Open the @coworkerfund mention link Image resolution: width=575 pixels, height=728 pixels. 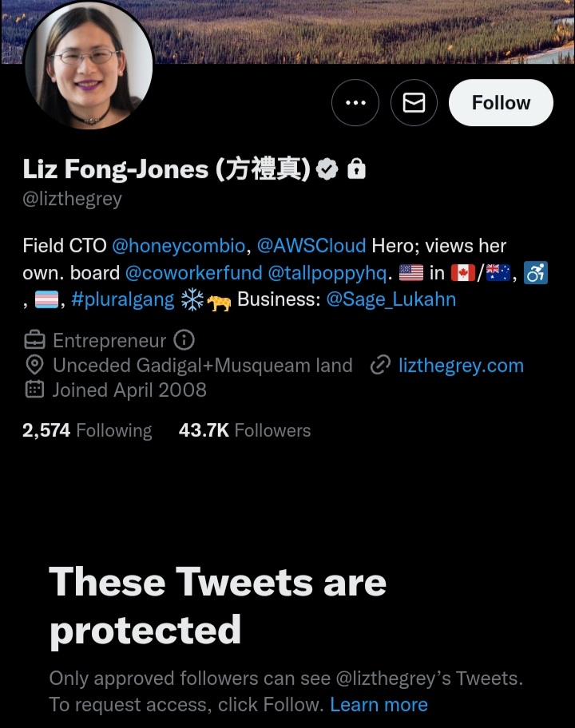[x=194, y=273]
